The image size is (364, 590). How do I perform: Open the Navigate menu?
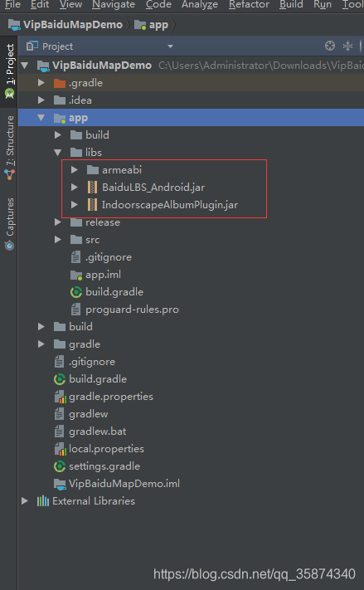pos(114,4)
